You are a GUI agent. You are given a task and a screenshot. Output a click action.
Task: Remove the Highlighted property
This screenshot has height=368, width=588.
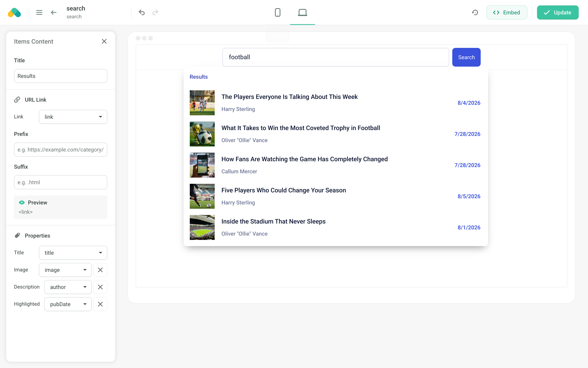100,304
